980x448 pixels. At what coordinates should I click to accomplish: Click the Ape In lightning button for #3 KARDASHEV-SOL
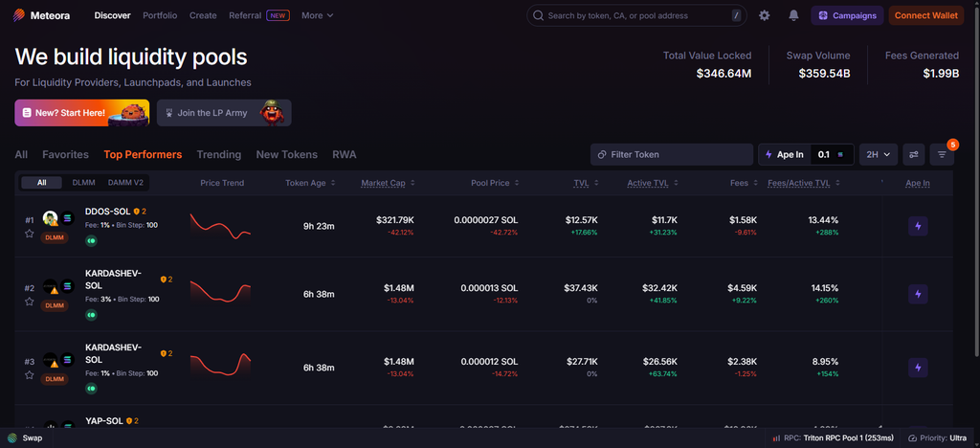(918, 368)
